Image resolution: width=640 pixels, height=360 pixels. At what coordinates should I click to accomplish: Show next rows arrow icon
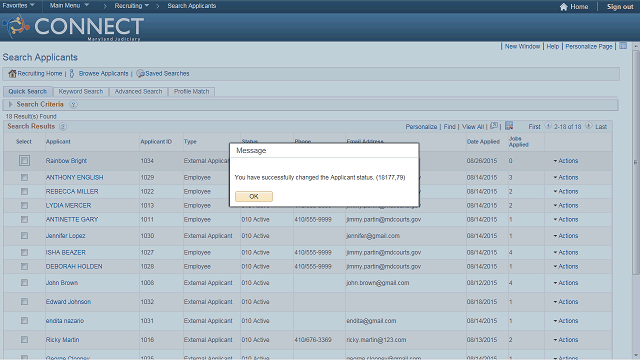pyautogui.click(x=588, y=126)
